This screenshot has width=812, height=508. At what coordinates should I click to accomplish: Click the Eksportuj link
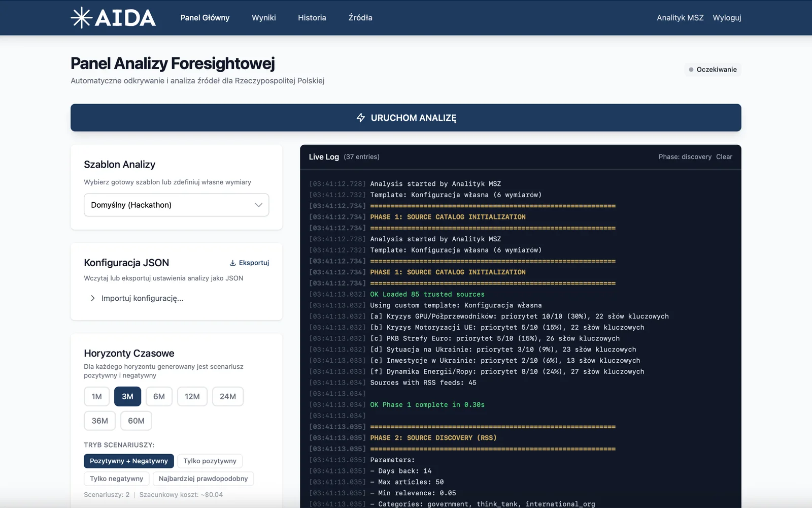(249, 263)
